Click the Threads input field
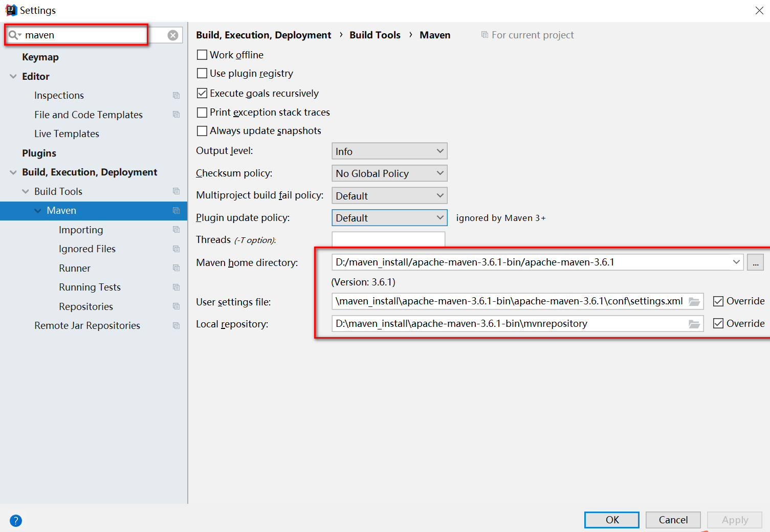Screen dimensions: 770x532 388,239
